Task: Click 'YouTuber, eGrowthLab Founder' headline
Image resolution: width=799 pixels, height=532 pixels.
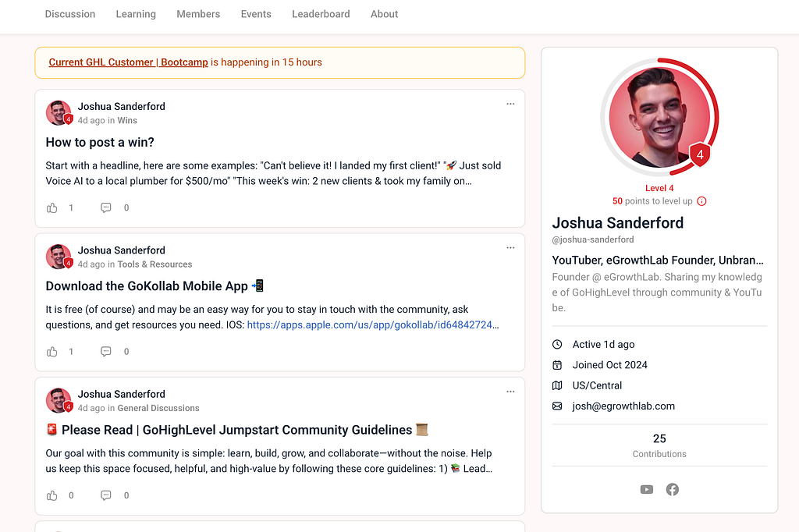Action: 658,261
